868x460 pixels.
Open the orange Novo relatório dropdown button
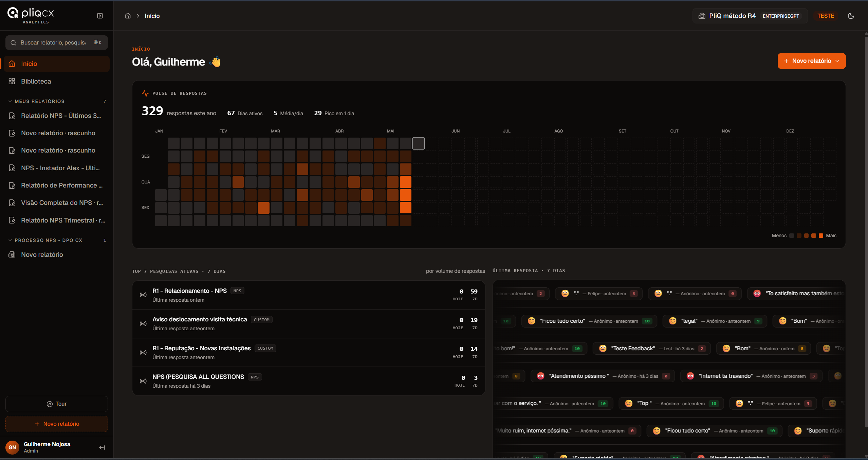pyautogui.click(x=811, y=61)
